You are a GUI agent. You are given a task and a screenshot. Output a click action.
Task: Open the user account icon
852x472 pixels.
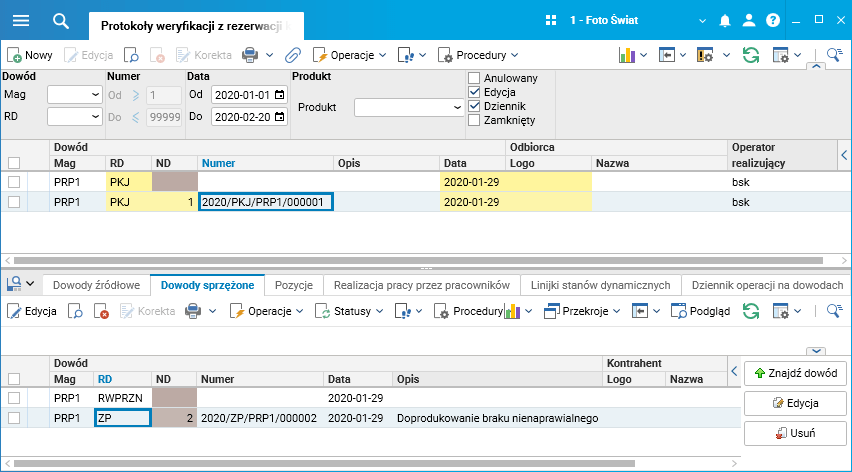pos(749,20)
